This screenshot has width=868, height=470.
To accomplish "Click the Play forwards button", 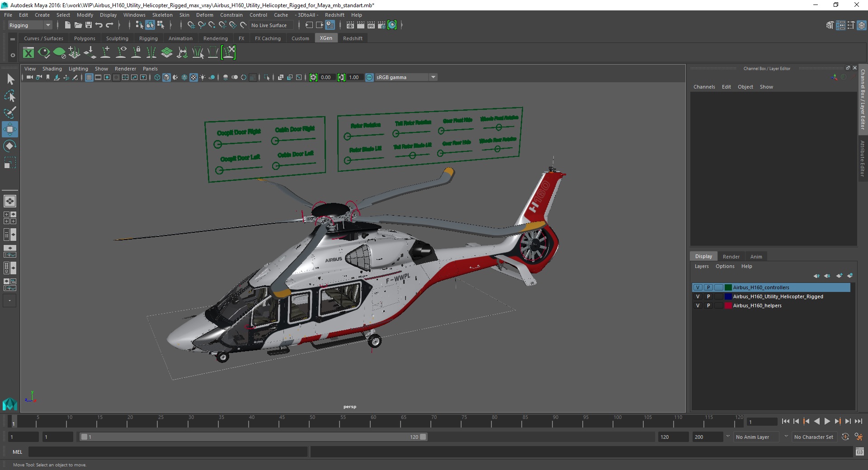I will (x=827, y=421).
